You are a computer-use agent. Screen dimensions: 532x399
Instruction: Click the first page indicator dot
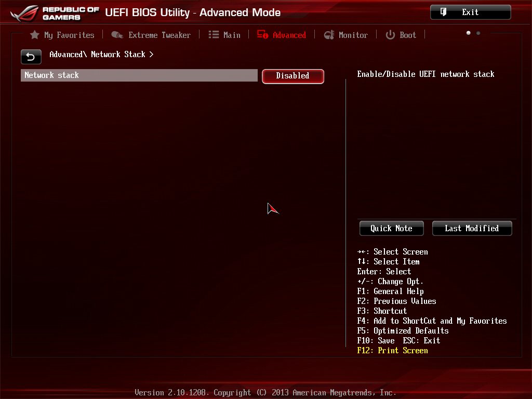tap(469, 33)
